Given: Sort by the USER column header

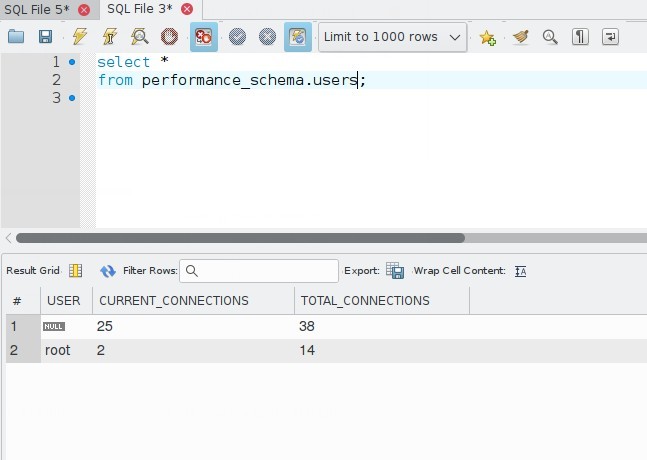Looking at the screenshot, I should pyautogui.click(x=66, y=301).
